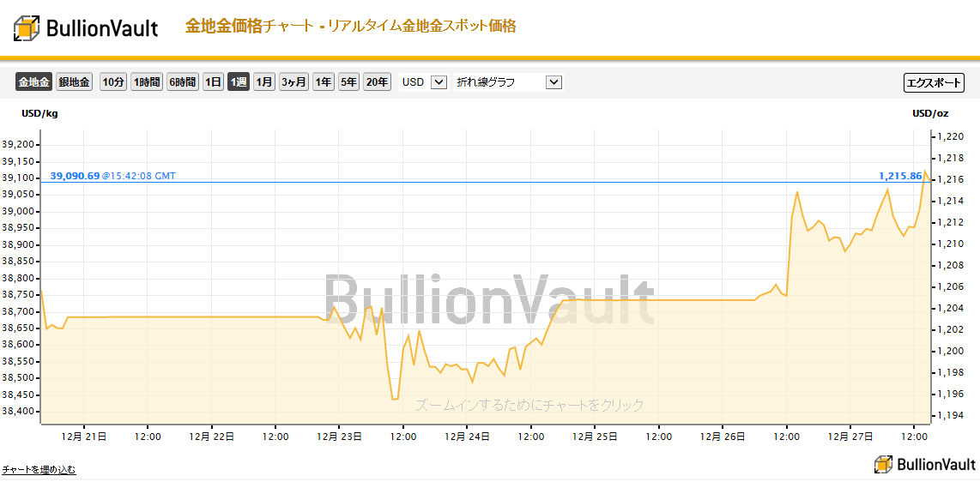Switch chart to 3ヶ月 range
Screen dimensions: 980x482
293,81
